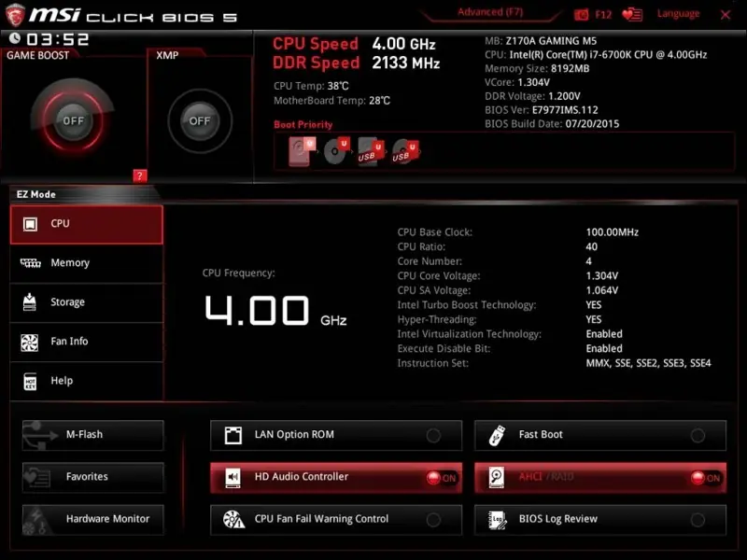Image resolution: width=747 pixels, height=560 pixels.
Task: Select the Help tab
Action: tap(87, 381)
